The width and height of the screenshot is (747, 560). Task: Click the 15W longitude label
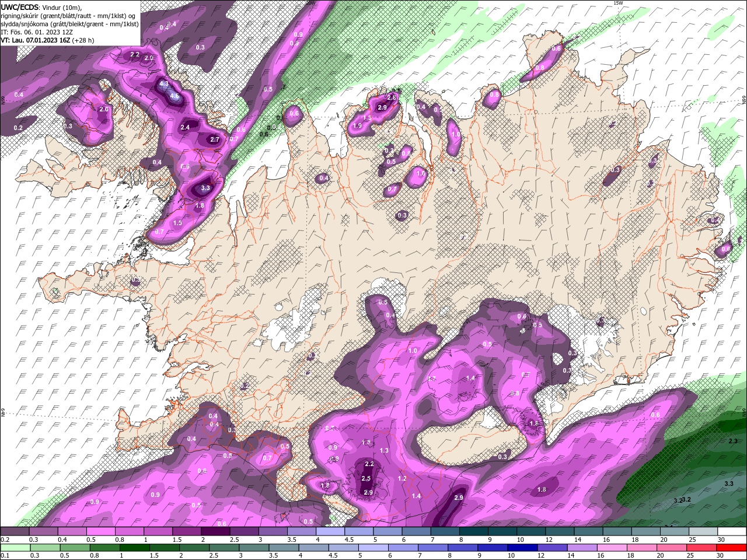[619, 3]
